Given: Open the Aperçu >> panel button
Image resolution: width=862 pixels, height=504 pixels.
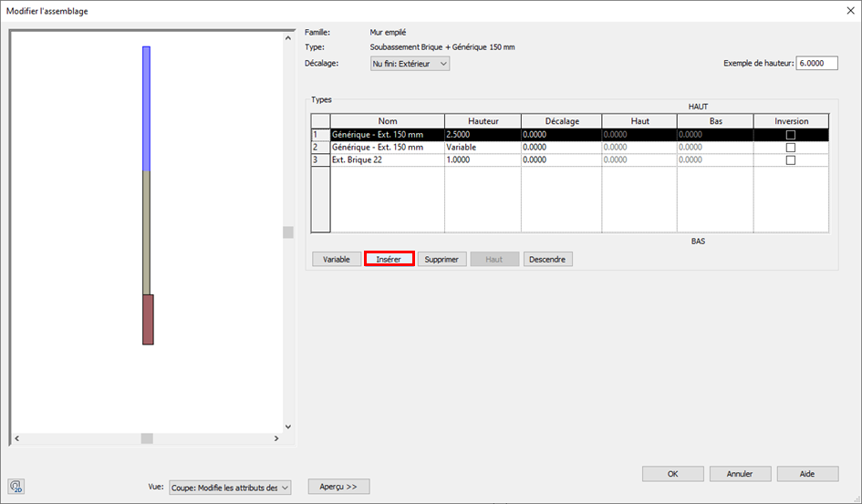Looking at the screenshot, I should (x=338, y=487).
